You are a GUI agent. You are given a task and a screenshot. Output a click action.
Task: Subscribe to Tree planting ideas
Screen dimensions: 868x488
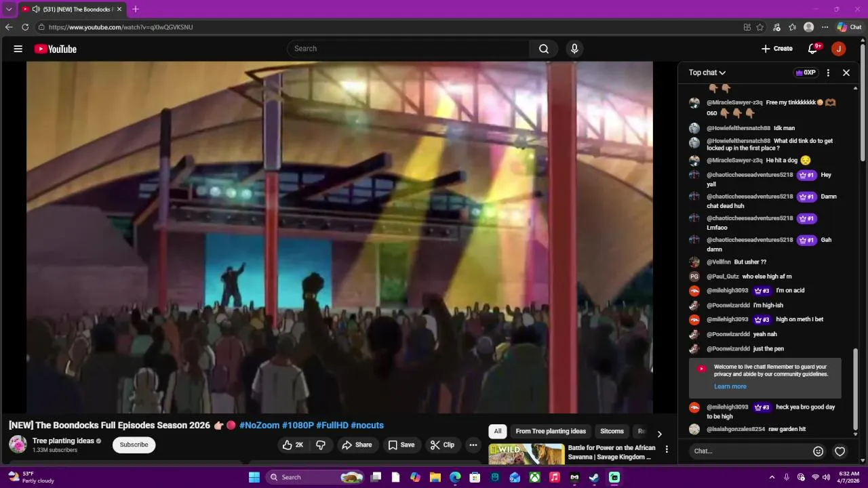point(134,445)
